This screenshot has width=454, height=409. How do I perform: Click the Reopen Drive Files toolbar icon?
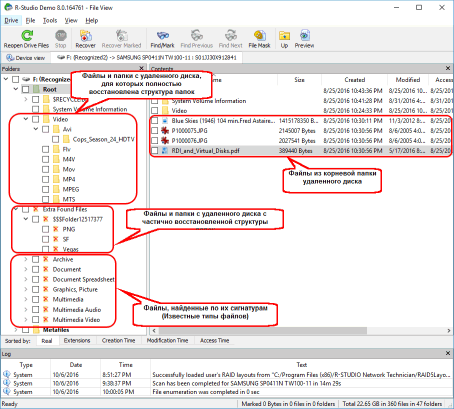pyautogui.click(x=27, y=36)
